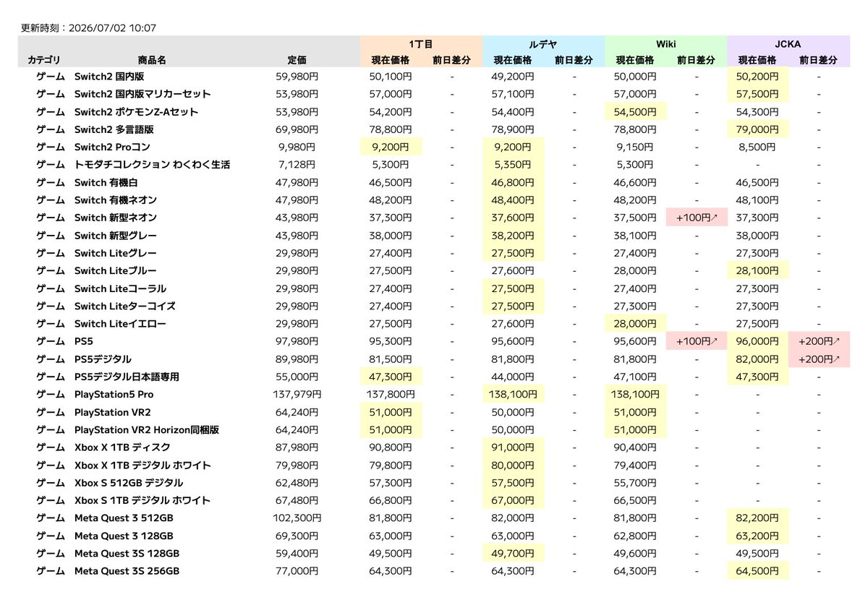Click product name Switch 新型グレー
This screenshot has width=868, height=613.
pyautogui.click(x=115, y=236)
